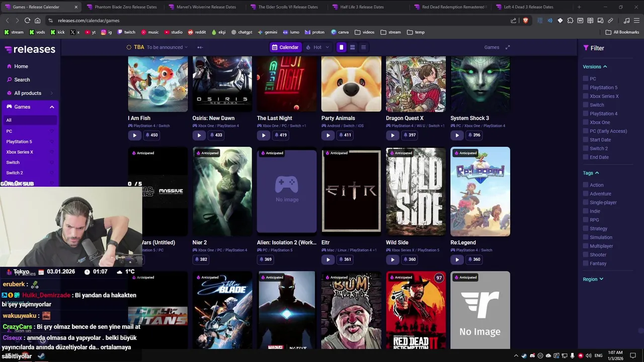Play the Re:Legend trailer
The width and height of the screenshot is (644, 362).
[457, 259]
